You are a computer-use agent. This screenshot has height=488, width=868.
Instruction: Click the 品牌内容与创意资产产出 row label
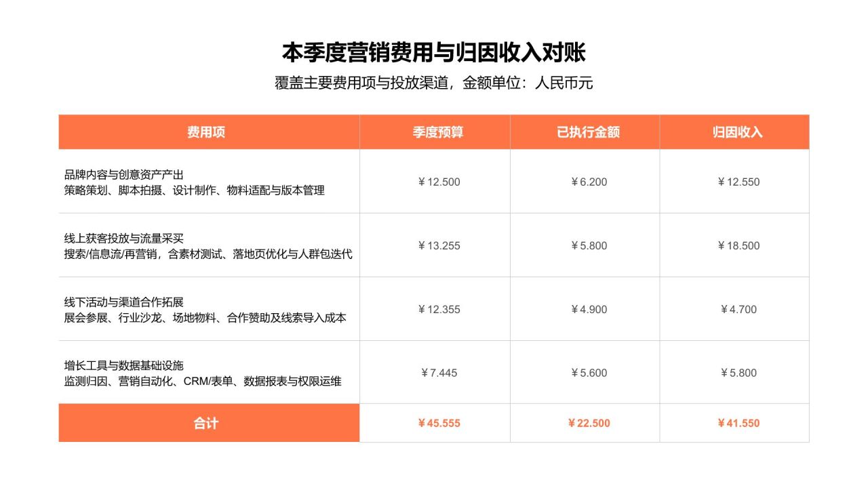click(x=124, y=175)
